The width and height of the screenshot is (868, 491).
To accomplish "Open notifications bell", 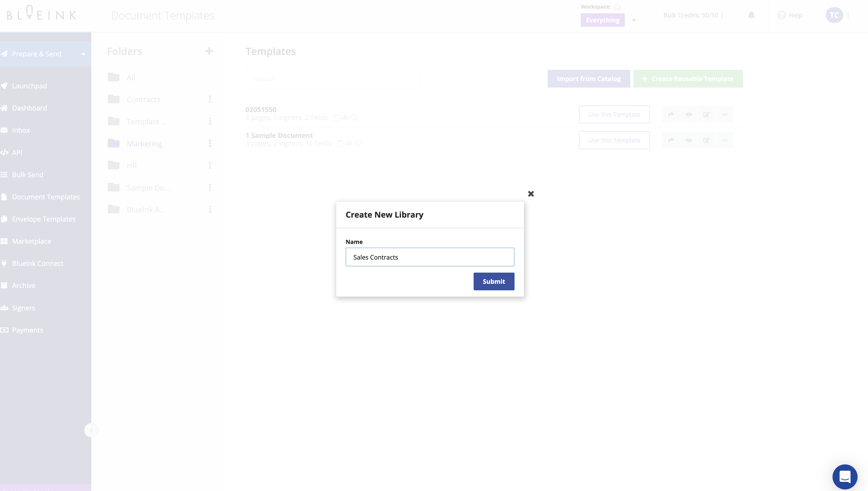I will click(751, 15).
